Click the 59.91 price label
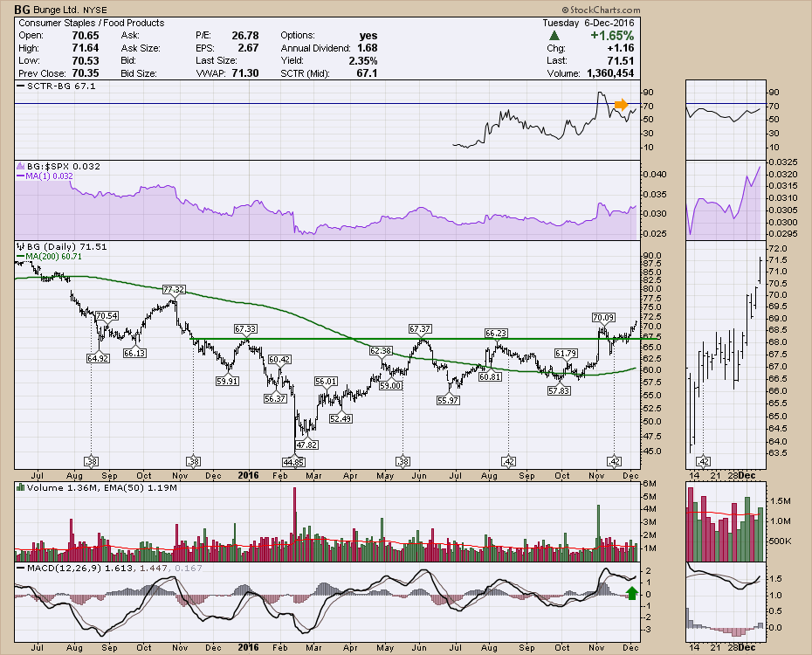 tap(227, 381)
